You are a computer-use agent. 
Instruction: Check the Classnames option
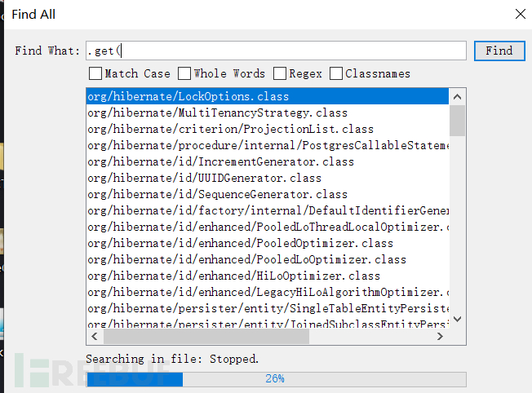click(336, 73)
